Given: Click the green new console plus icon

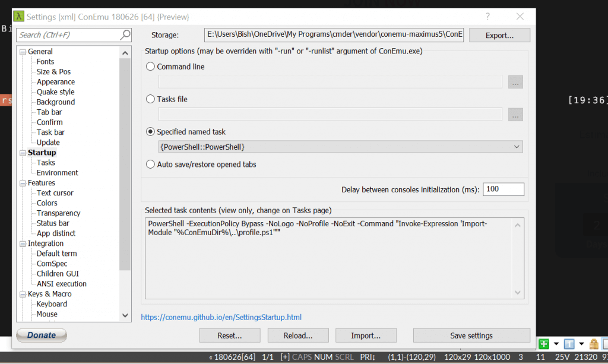Looking at the screenshot, I should pyautogui.click(x=544, y=344).
